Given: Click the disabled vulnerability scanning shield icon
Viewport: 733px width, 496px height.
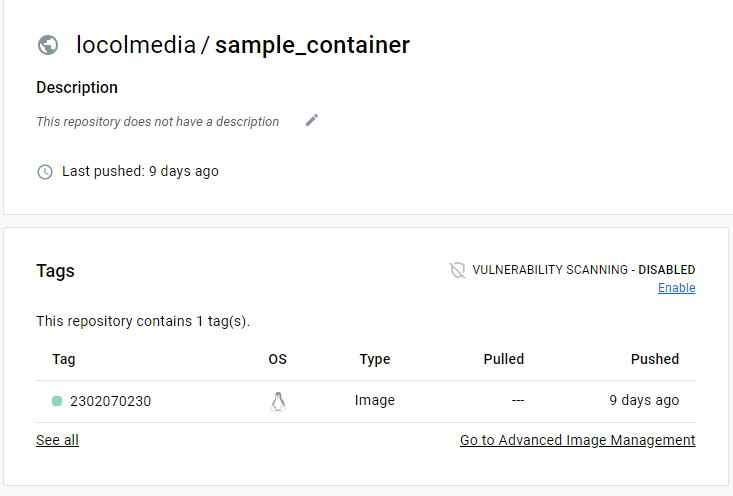Looking at the screenshot, I should point(457,270).
